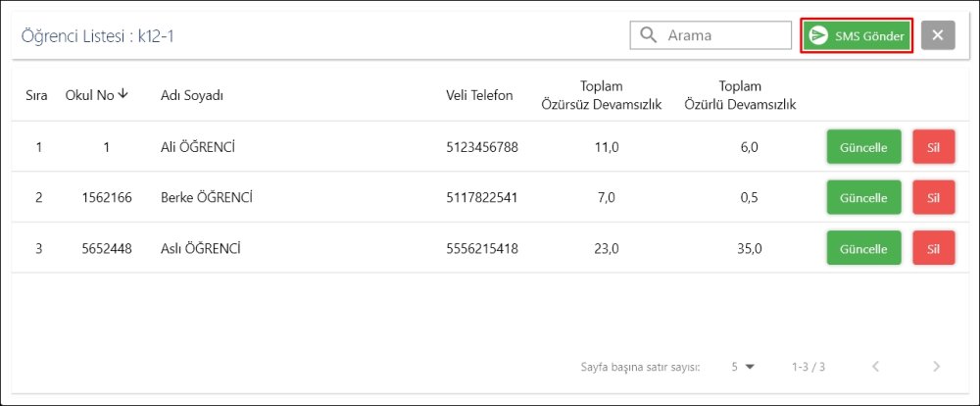The image size is (980, 406).
Task: Go to previous page arrow
Action: [875, 367]
